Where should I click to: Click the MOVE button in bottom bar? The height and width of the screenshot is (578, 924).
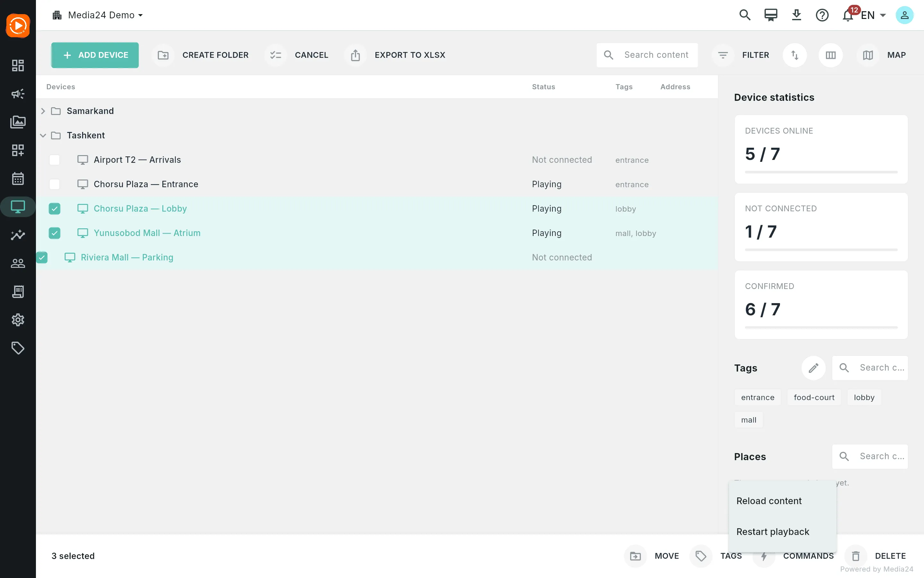click(652, 556)
